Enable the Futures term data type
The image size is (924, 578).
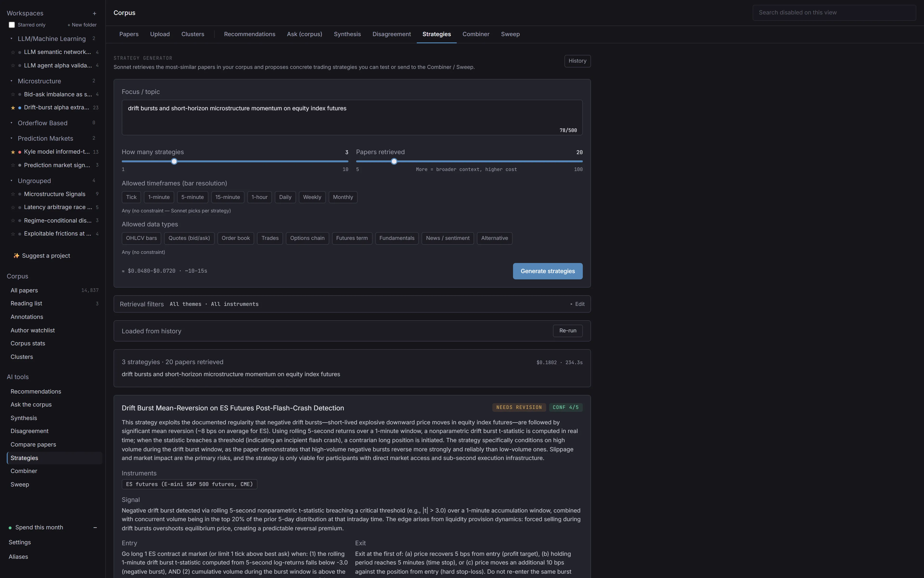click(x=352, y=238)
